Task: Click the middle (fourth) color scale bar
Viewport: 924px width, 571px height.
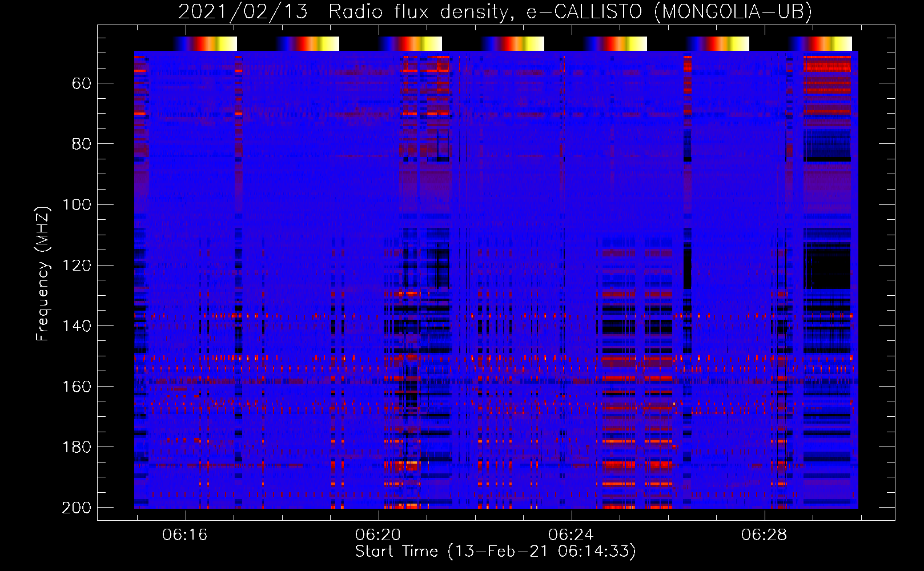Action: click(512, 43)
